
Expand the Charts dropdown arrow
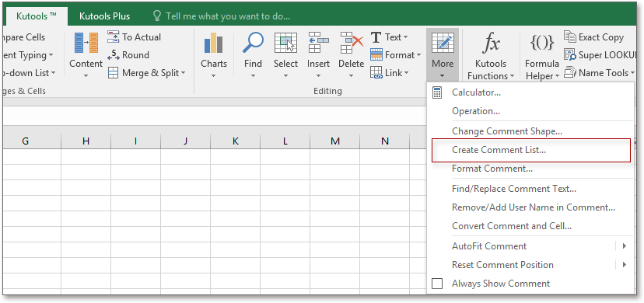coord(214,76)
